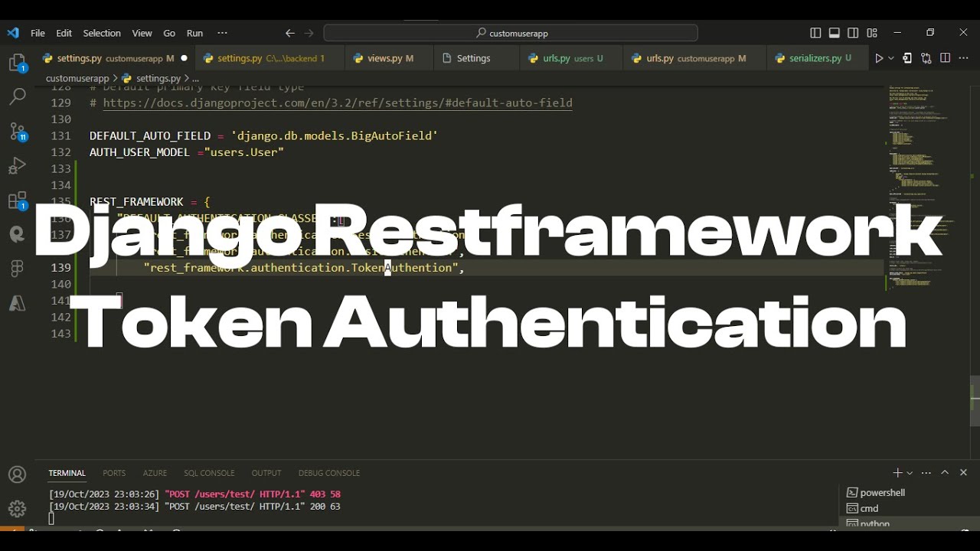Click the source control compare icon in editor toolbar
Screen dimensions: 980x551
point(926,58)
